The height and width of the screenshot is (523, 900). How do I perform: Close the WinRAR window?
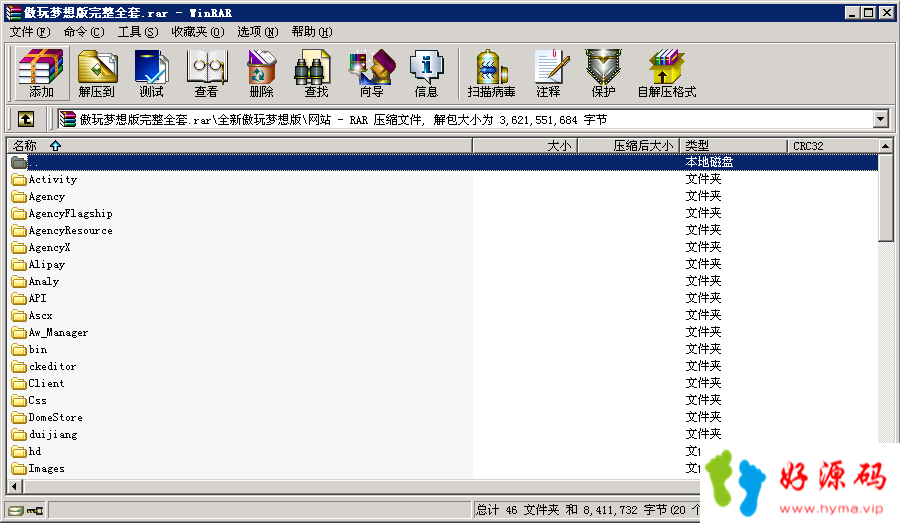point(886,13)
